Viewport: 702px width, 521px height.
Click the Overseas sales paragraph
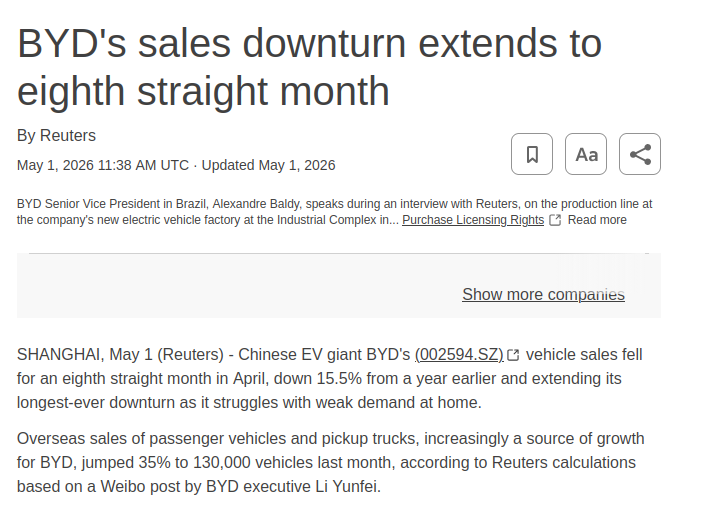click(330, 462)
